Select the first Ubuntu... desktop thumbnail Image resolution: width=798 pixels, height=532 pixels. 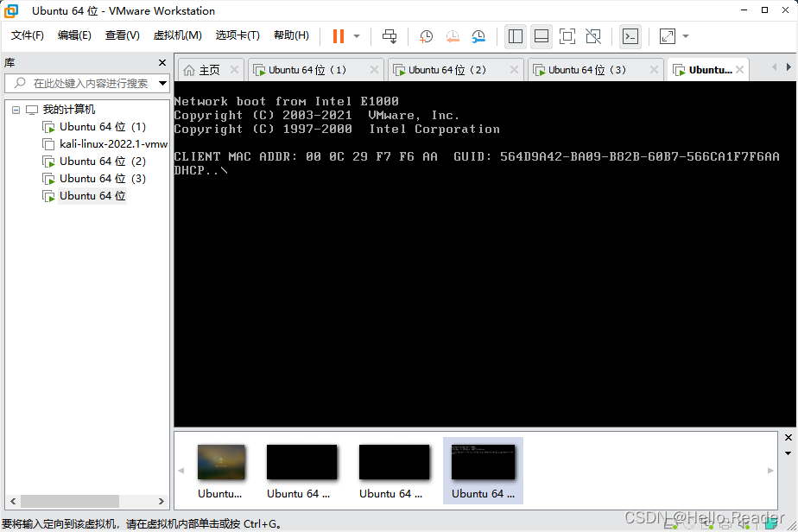pyautogui.click(x=221, y=471)
